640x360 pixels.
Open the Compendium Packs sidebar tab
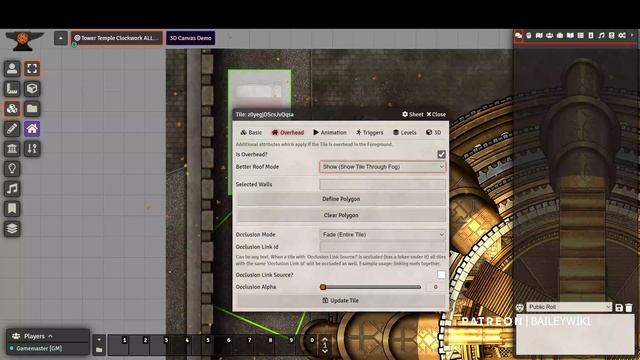611,36
